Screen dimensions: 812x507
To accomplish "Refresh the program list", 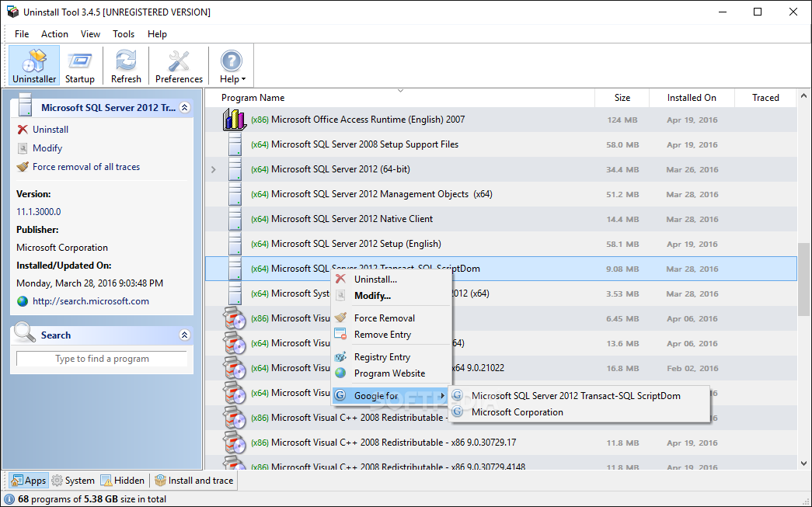I will click(x=126, y=66).
